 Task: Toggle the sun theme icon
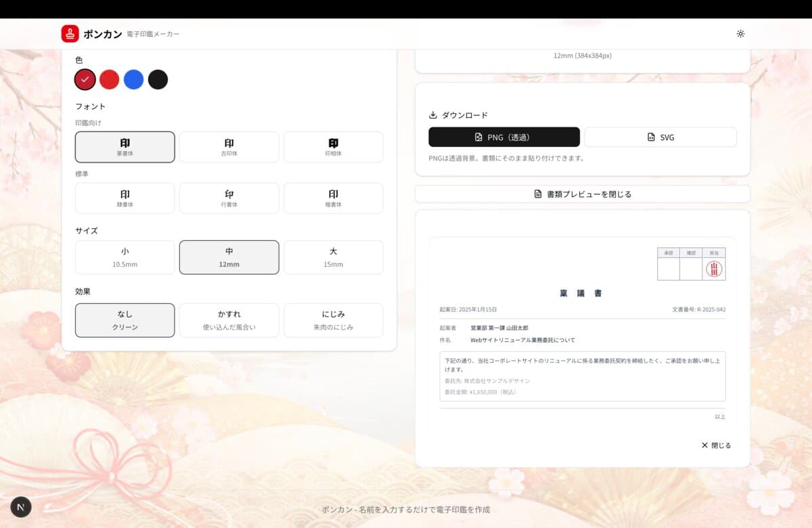740,34
